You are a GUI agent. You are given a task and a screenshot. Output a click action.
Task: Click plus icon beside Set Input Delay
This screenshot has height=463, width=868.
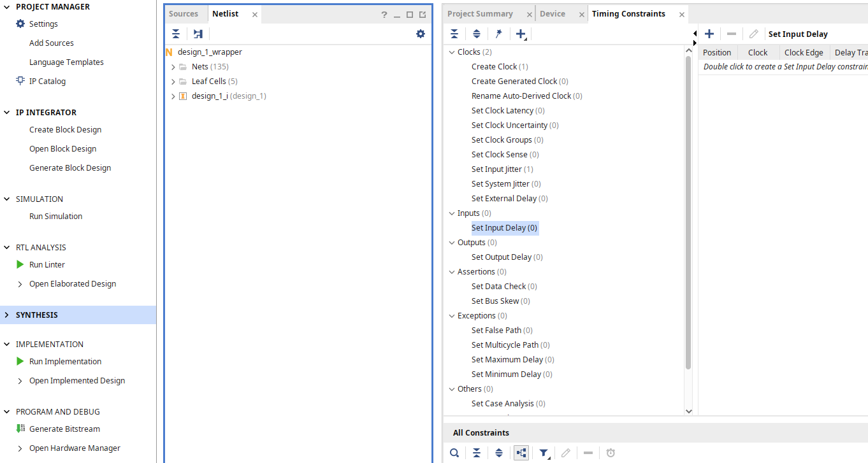pyautogui.click(x=709, y=34)
